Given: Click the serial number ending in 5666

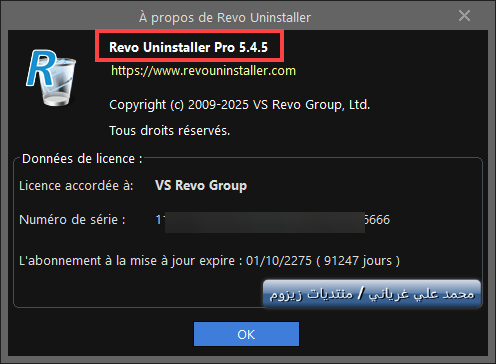Looking at the screenshot, I should (273, 220).
